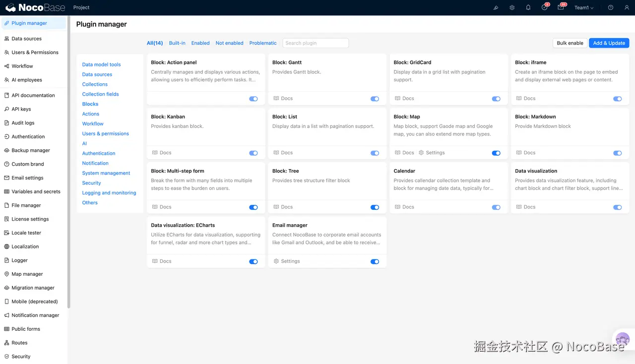
Task: Open the settings gear in top bar
Action: tap(512, 7)
